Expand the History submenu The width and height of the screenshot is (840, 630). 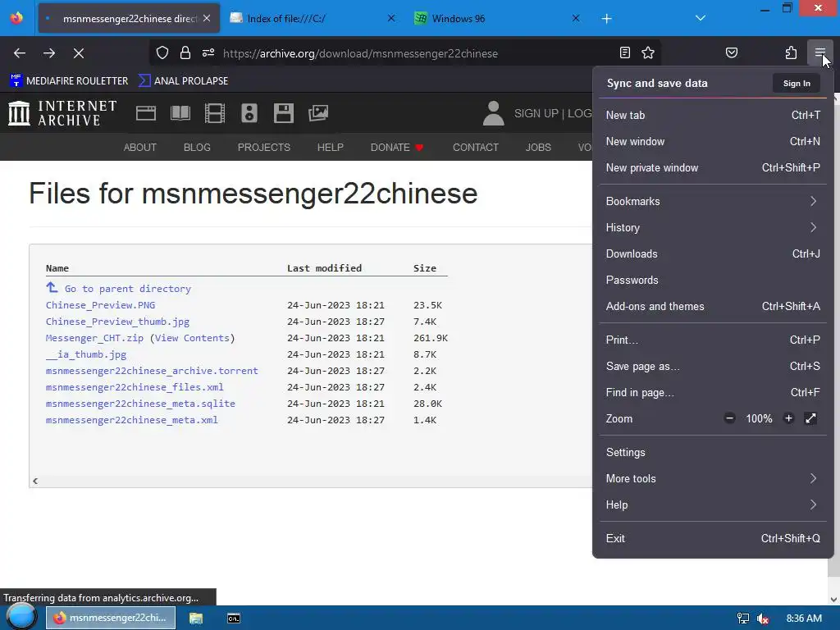pyautogui.click(x=713, y=228)
